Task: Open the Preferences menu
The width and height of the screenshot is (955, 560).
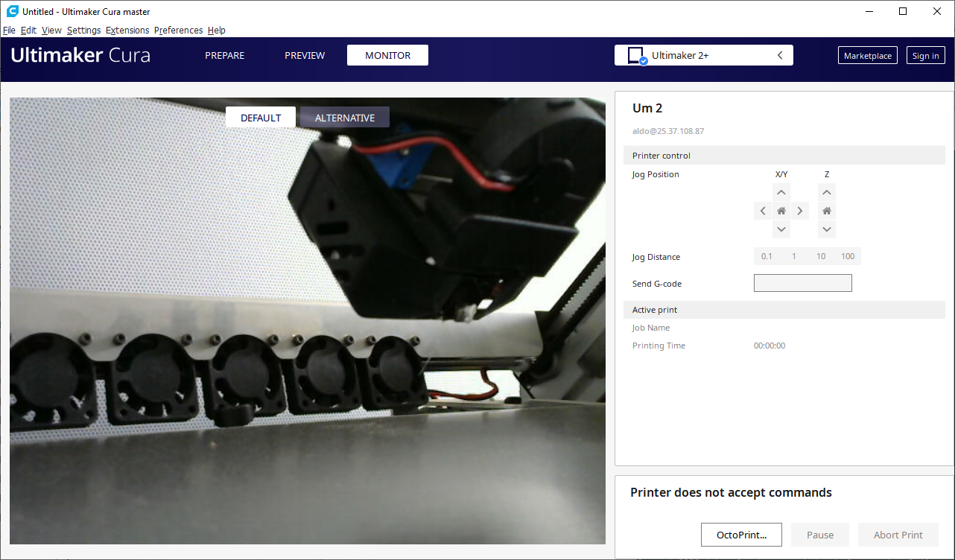Action: pyautogui.click(x=178, y=30)
